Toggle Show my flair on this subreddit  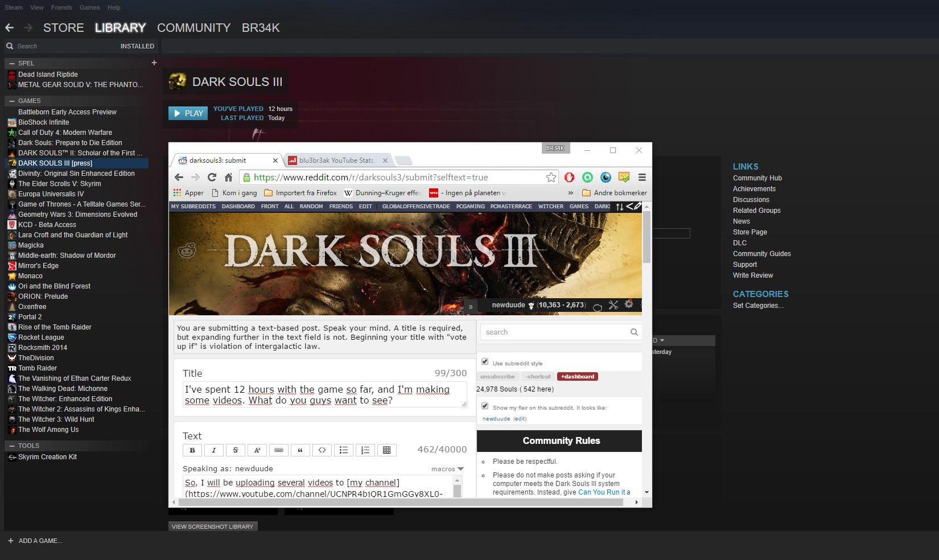[x=485, y=406]
